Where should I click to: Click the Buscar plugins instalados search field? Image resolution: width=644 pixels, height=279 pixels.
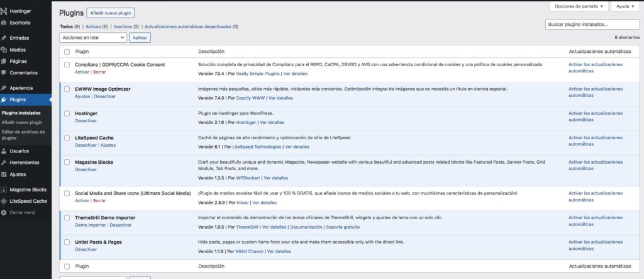(592, 25)
